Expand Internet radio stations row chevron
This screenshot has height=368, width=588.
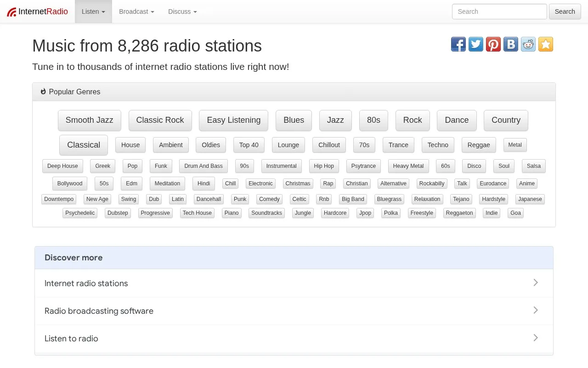pyautogui.click(x=536, y=282)
